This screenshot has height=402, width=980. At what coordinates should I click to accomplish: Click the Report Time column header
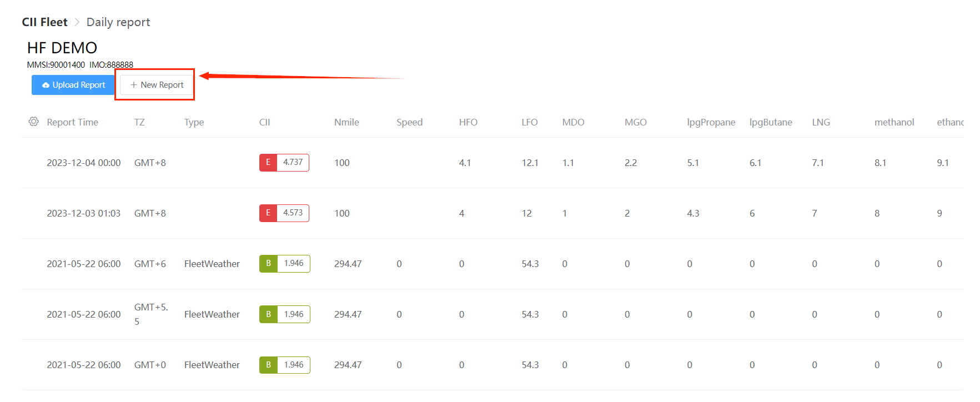click(73, 122)
